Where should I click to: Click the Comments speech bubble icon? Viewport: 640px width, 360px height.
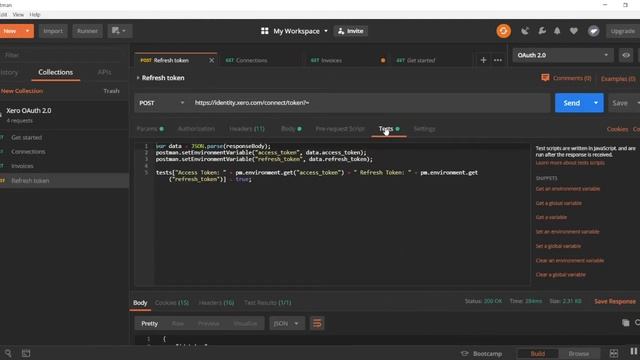pos(545,78)
